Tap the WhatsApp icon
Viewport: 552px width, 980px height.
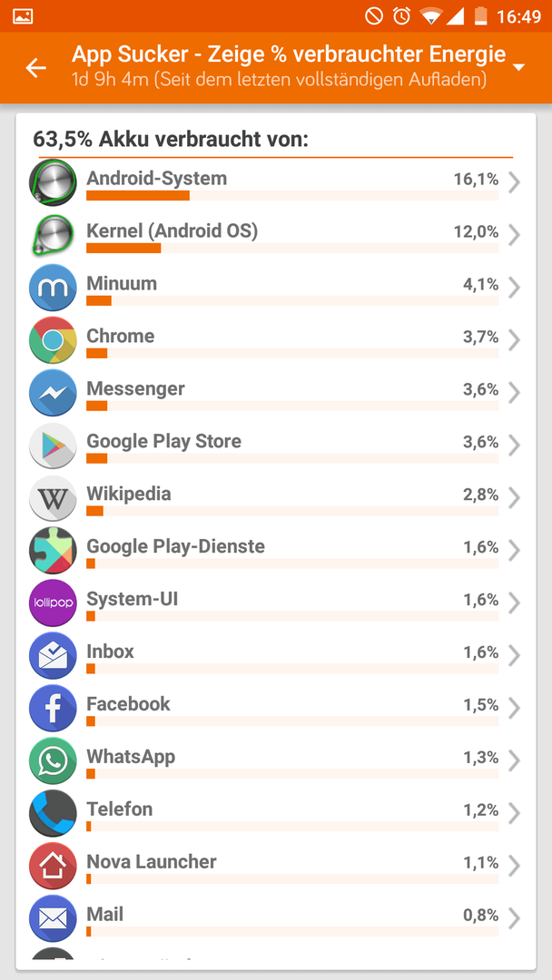pos(53,760)
